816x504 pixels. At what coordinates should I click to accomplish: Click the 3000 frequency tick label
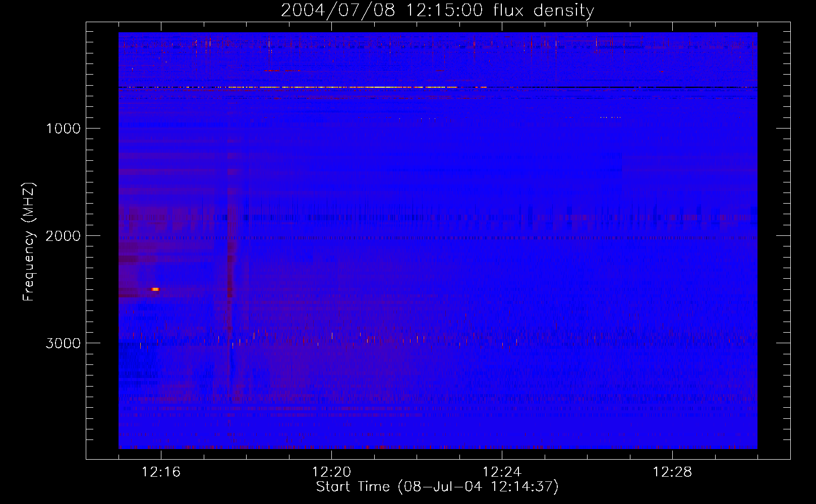64,343
